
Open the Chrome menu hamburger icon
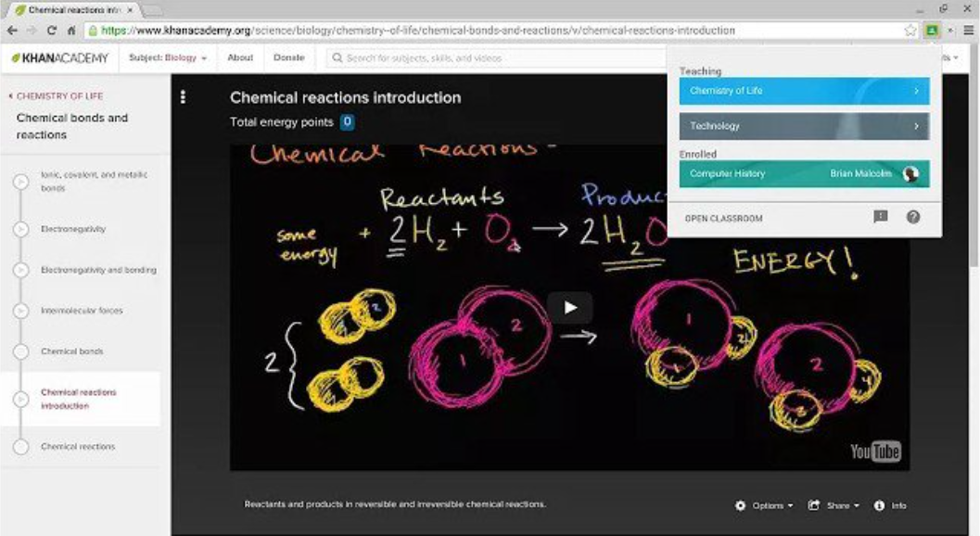coord(968,30)
